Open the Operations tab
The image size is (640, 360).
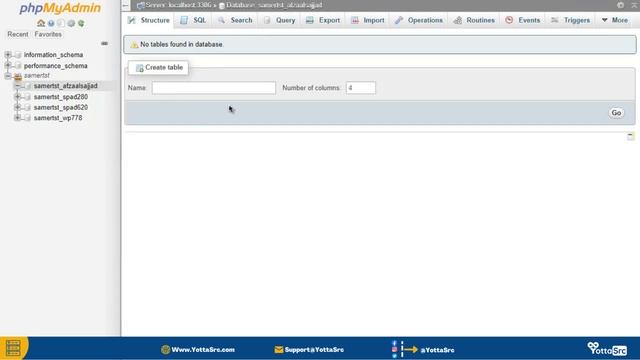click(x=419, y=20)
